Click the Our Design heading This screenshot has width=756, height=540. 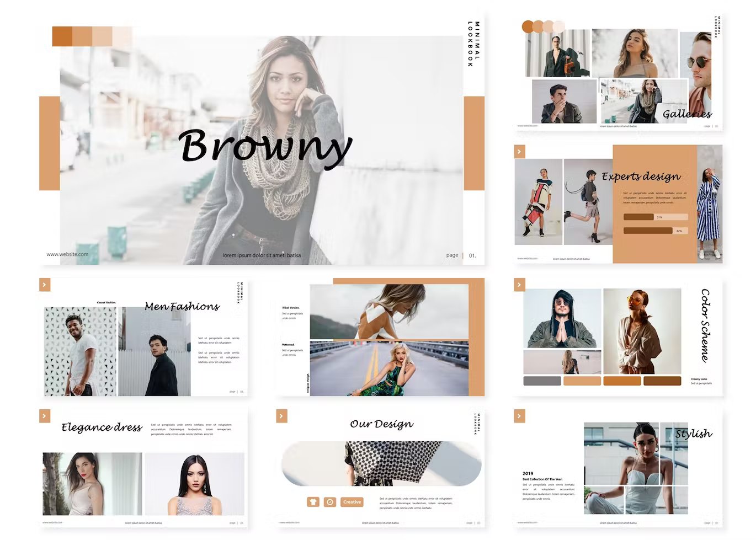(x=381, y=424)
